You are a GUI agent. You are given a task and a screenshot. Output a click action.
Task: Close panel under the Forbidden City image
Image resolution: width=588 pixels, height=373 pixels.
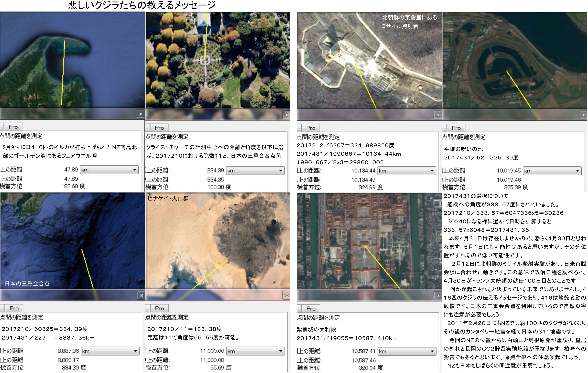(x=438, y=296)
